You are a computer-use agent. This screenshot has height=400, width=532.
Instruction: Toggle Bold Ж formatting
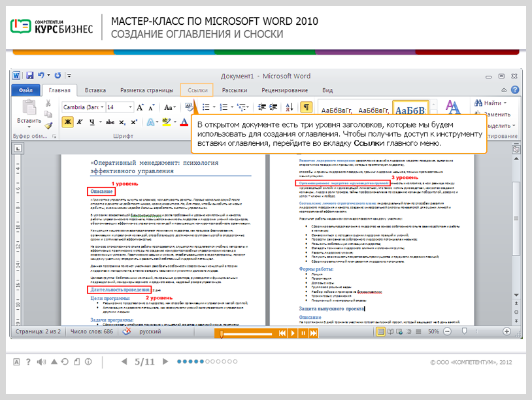coord(67,122)
